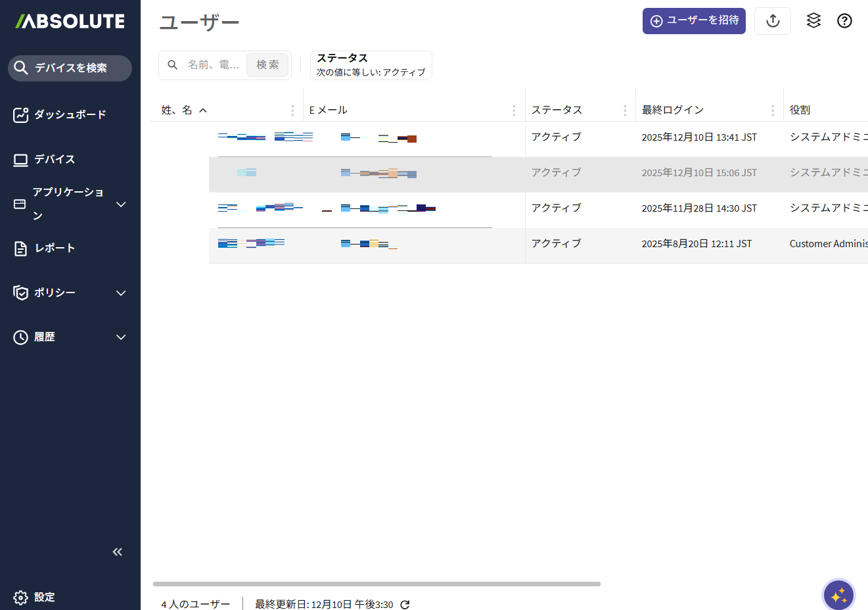Click the ABSOLUTE logo
868x610 pixels.
pyautogui.click(x=70, y=22)
